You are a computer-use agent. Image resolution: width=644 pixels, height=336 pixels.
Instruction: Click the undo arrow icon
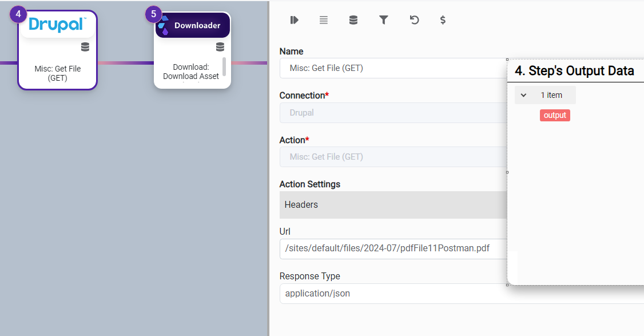pyautogui.click(x=414, y=20)
